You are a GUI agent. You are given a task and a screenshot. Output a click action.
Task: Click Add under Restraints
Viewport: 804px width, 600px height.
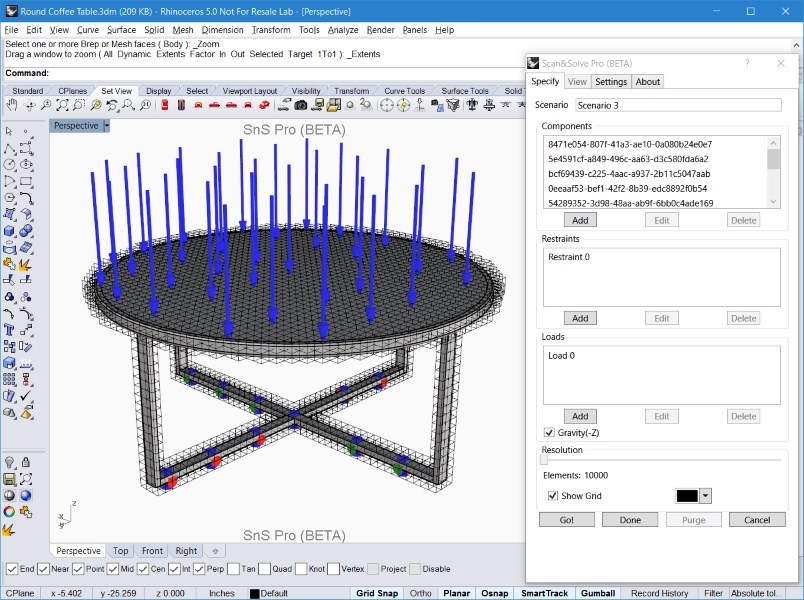coord(580,318)
